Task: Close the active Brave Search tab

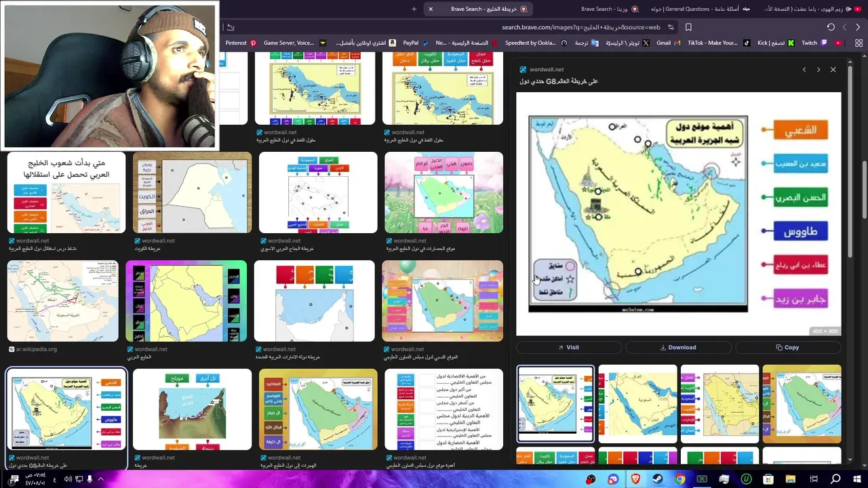Action: [430, 9]
